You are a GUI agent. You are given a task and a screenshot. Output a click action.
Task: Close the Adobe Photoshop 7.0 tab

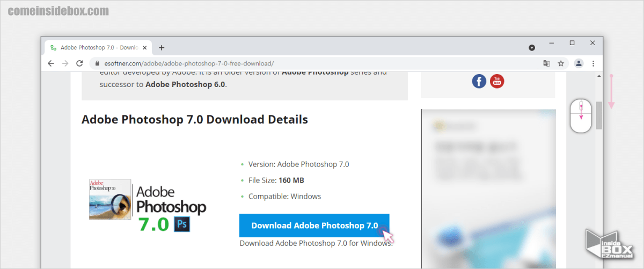[x=144, y=47]
